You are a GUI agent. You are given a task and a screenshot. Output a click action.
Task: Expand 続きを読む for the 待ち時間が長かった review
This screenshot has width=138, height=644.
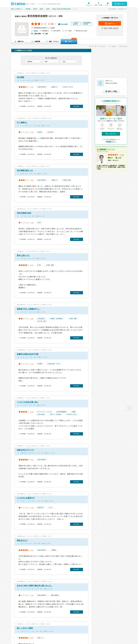(x=76, y=197)
